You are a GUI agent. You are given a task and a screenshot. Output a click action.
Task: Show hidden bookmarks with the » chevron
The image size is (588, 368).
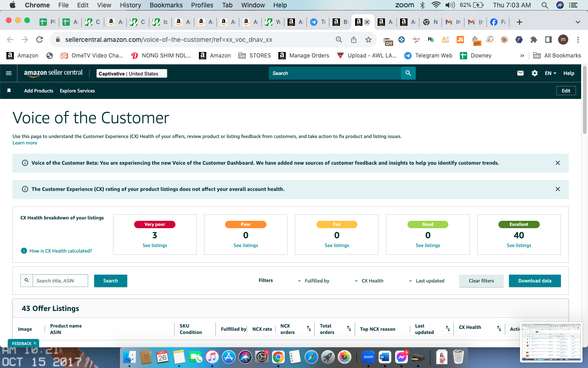[522, 55]
